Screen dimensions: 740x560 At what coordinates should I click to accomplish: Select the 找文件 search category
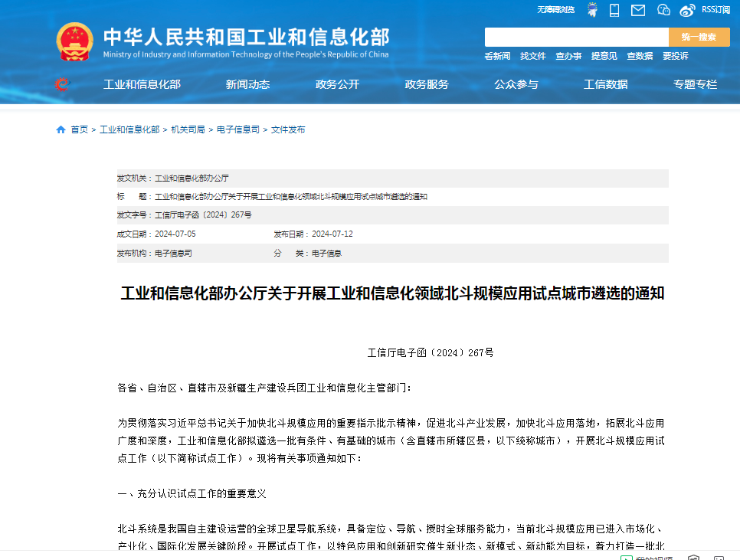(x=533, y=56)
